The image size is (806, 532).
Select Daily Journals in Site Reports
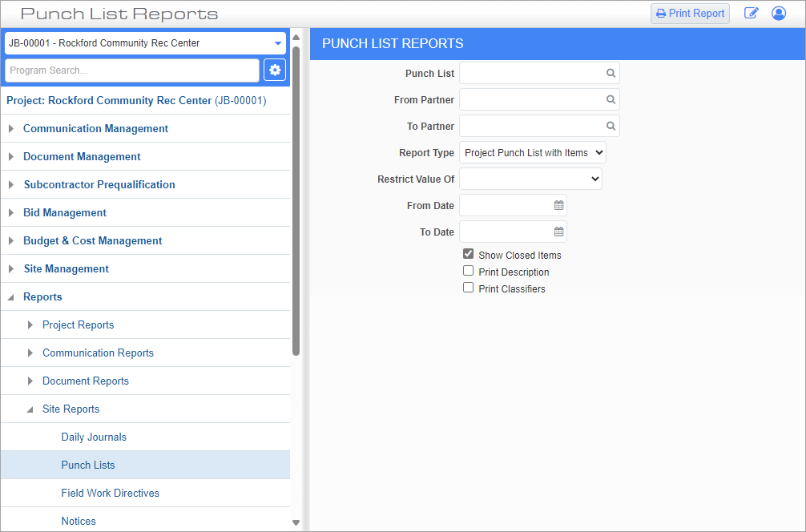[x=94, y=437]
